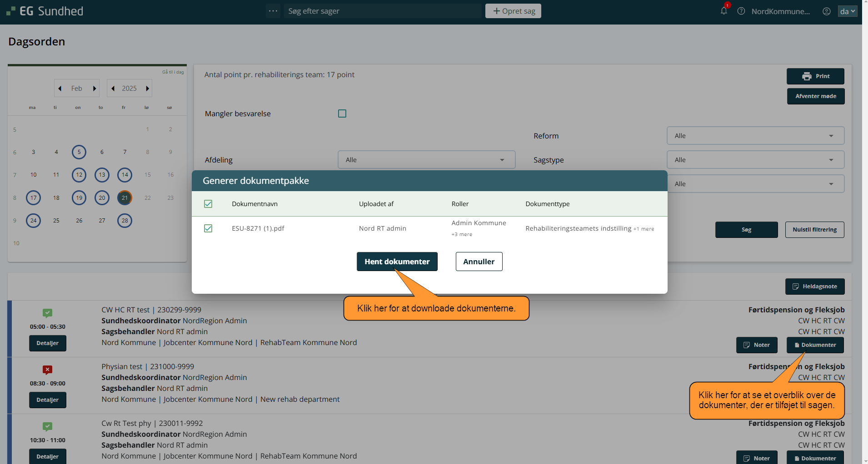Uncheck the ESU-8271 (1).pdf checkbox

[208, 228]
